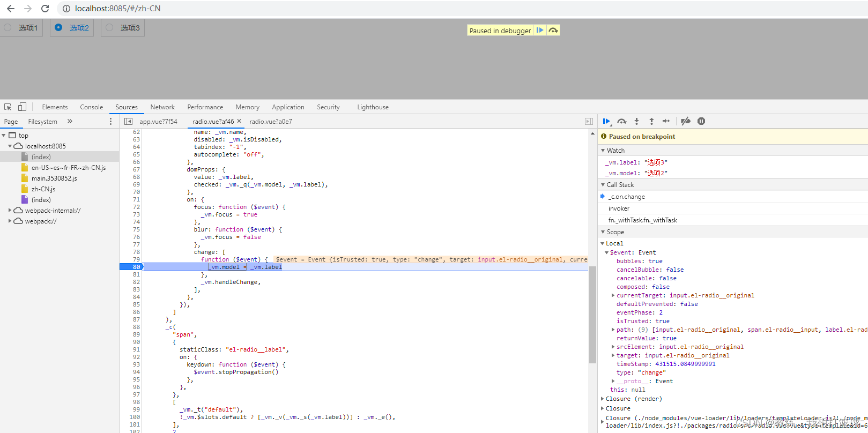Open main.3530852.js in the file tree

click(x=54, y=178)
